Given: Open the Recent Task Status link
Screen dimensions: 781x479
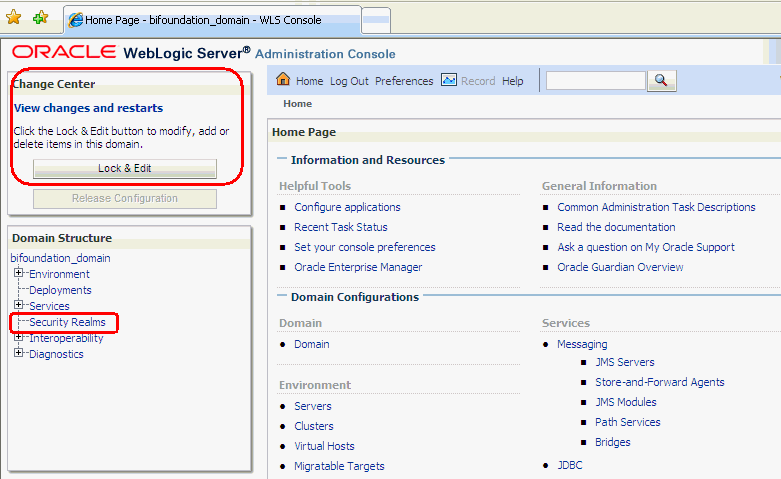Looking at the screenshot, I should (x=341, y=227).
